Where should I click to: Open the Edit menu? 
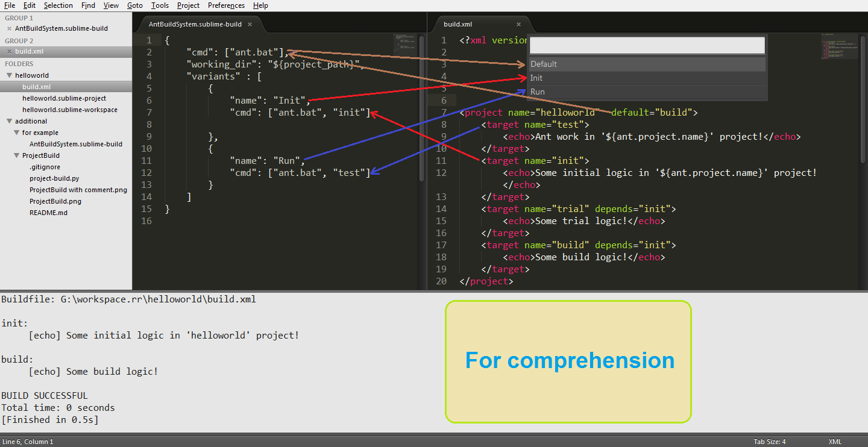click(30, 5)
